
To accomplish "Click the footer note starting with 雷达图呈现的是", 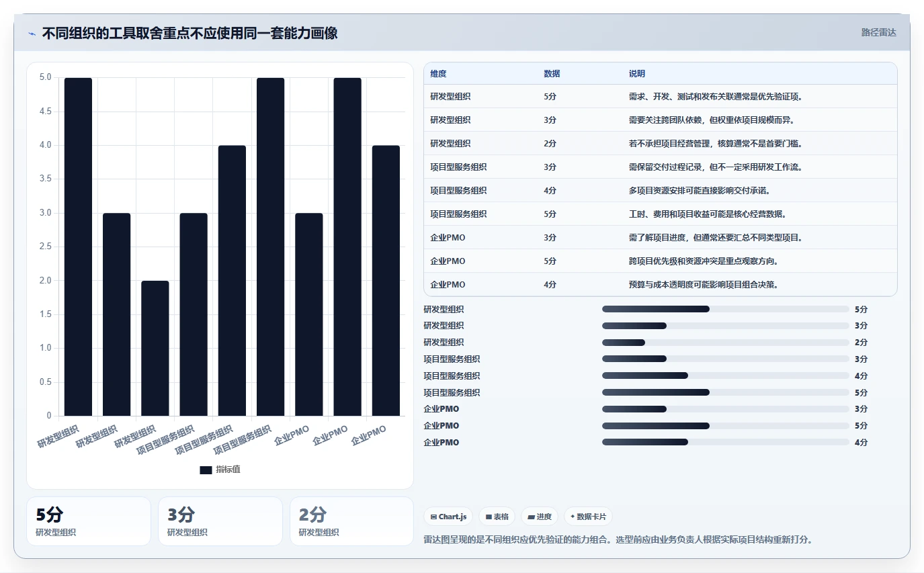I will click(618, 539).
